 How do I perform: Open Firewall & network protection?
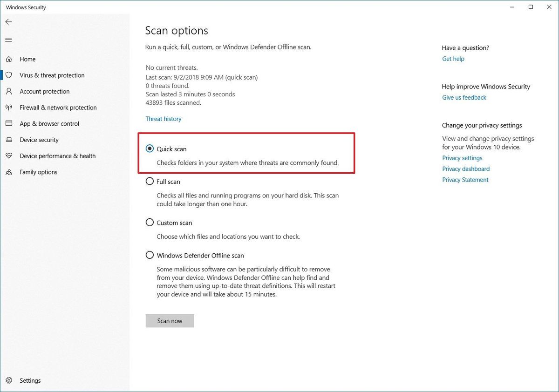[57, 108]
